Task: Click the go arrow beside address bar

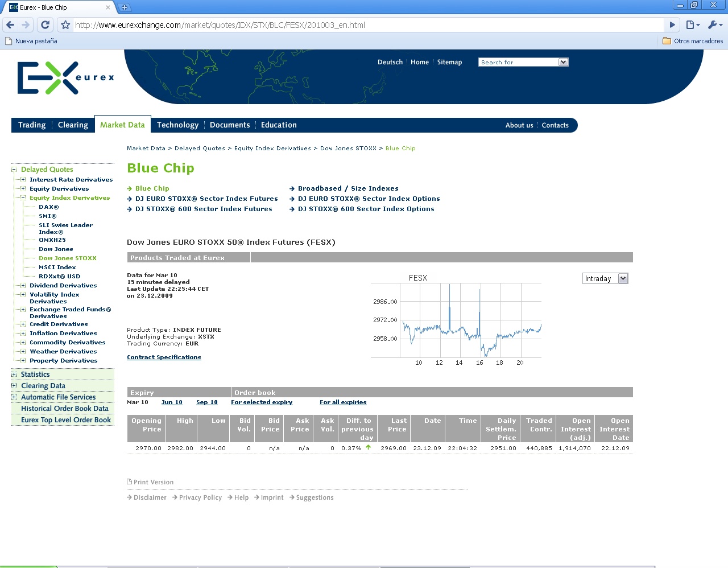Action: (x=672, y=25)
